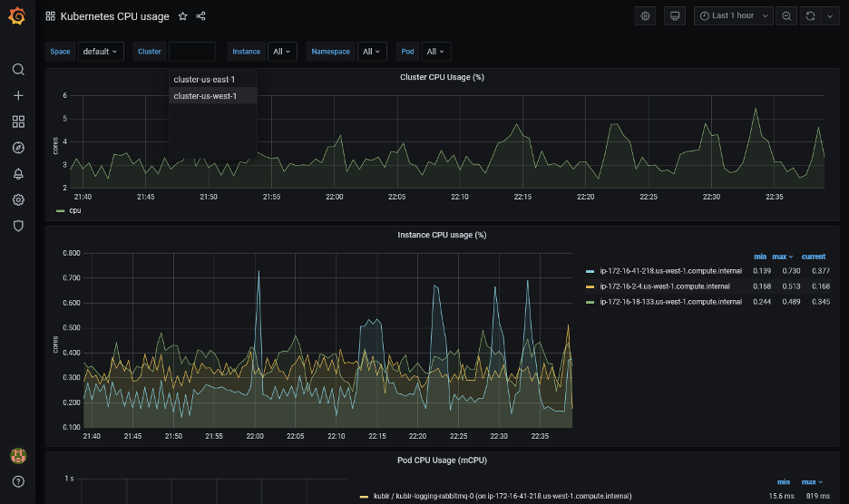Open the Server Admin shield icon

point(18,226)
